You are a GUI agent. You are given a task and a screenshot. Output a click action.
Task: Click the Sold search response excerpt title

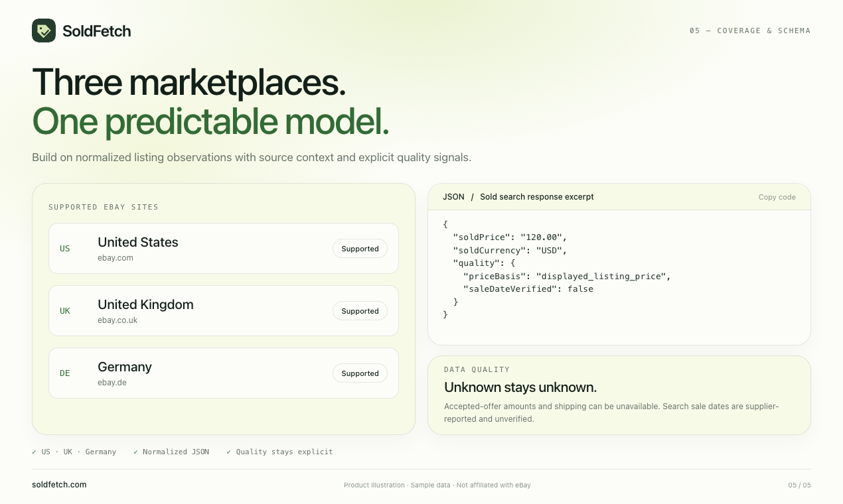pos(537,197)
